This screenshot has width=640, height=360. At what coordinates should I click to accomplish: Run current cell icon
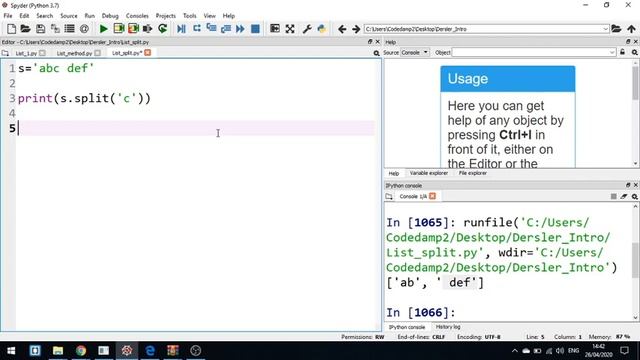119,29
